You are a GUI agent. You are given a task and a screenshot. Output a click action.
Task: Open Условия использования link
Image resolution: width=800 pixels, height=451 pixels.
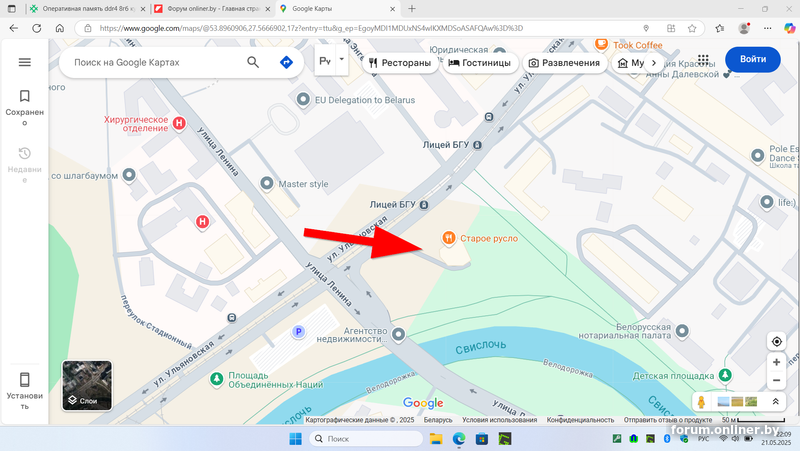(x=499, y=420)
